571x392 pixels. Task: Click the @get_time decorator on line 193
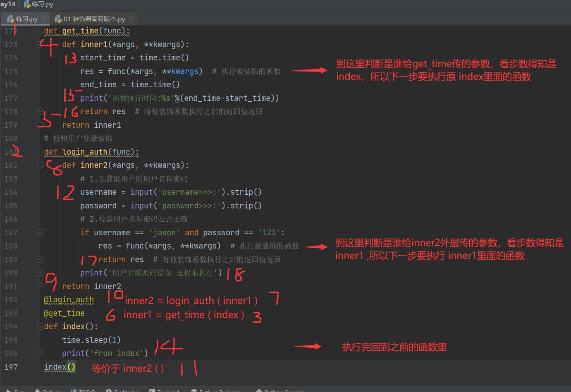point(64,313)
